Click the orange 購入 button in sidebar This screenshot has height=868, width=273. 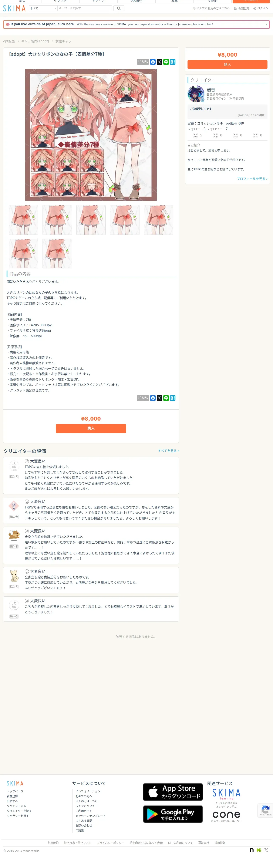[227, 64]
